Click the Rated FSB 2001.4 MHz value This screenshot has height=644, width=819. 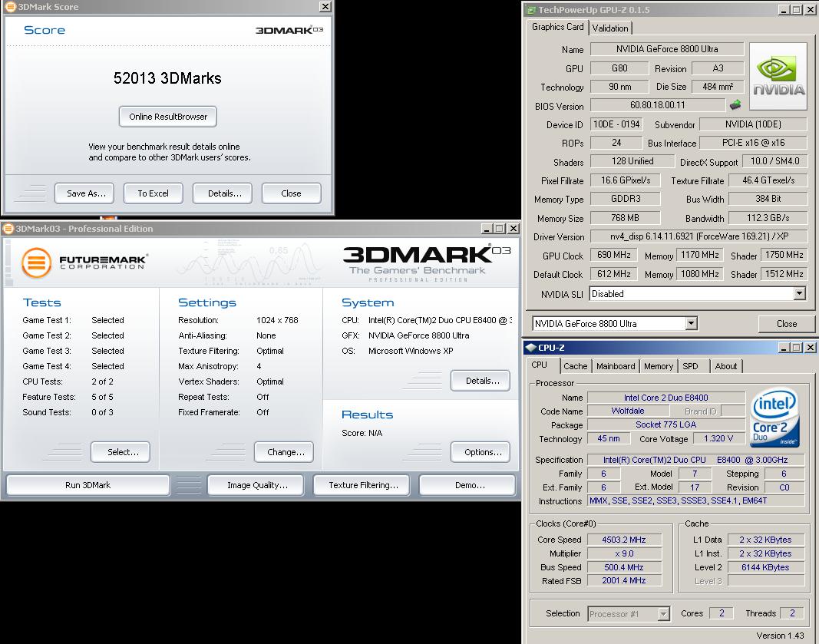pos(624,581)
